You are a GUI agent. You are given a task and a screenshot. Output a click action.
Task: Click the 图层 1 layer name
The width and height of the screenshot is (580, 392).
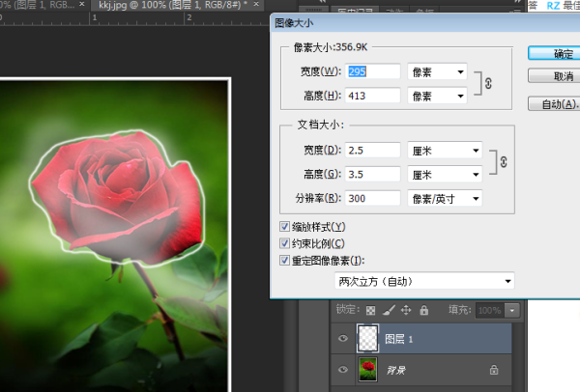(x=398, y=339)
